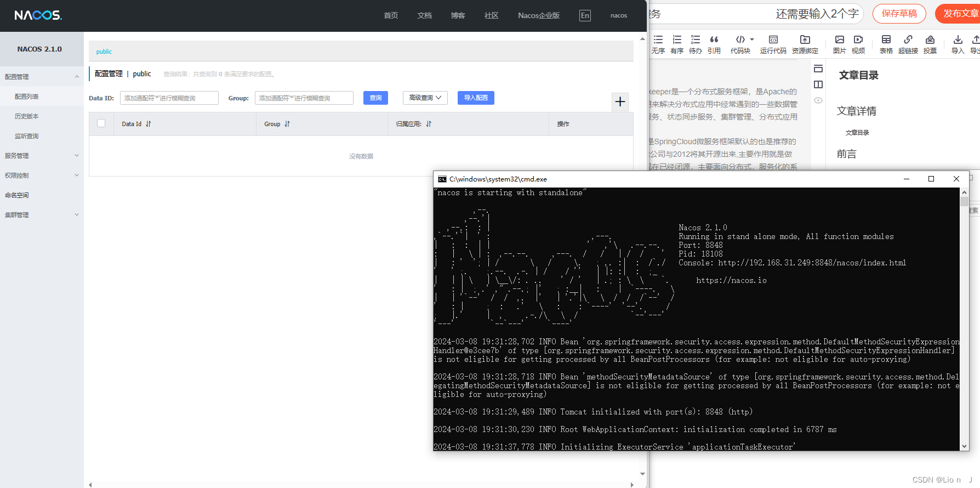Go to 首页 in Nacos top navigation
The image size is (980, 488).
391,15
